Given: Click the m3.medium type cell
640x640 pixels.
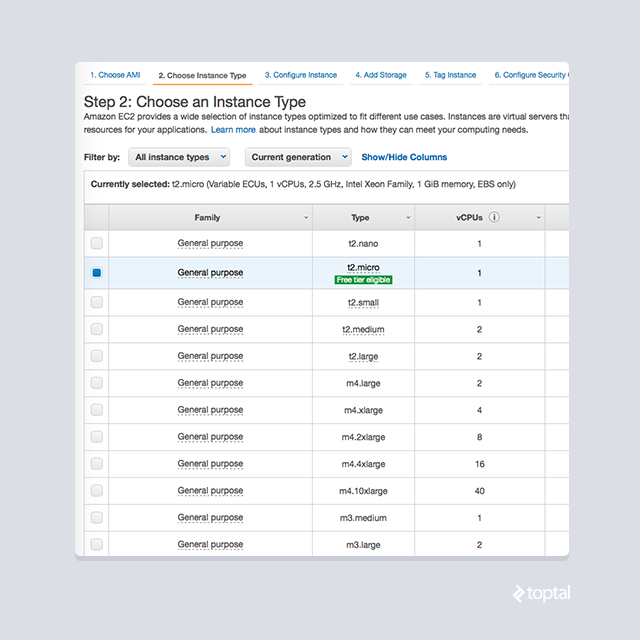Looking at the screenshot, I should tap(363, 518).
